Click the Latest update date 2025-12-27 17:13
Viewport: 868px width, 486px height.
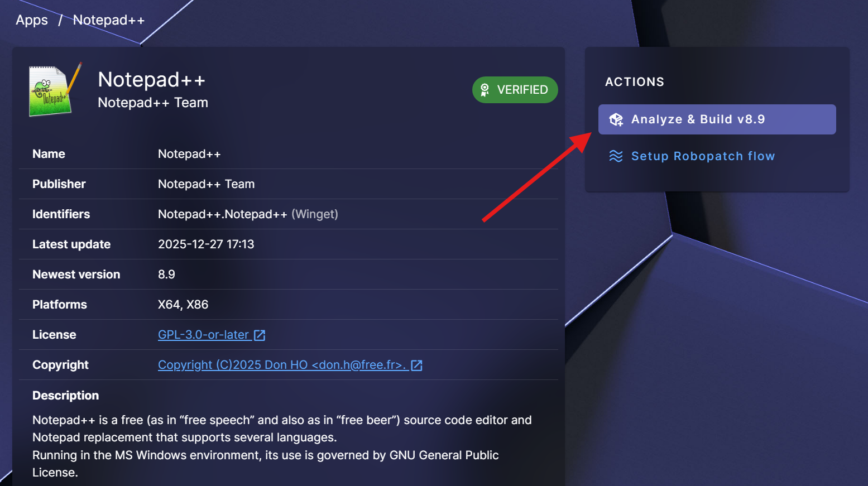[x=206, y=244]
